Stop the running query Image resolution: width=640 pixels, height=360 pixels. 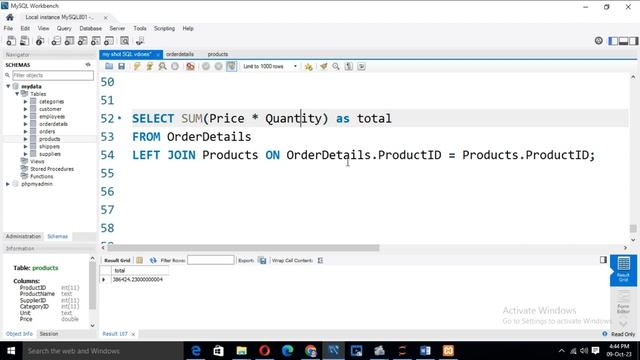(175, 66)
